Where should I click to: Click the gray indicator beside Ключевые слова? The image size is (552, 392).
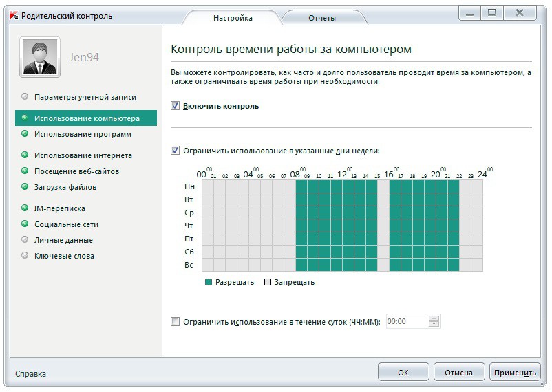tap(25, 256)
